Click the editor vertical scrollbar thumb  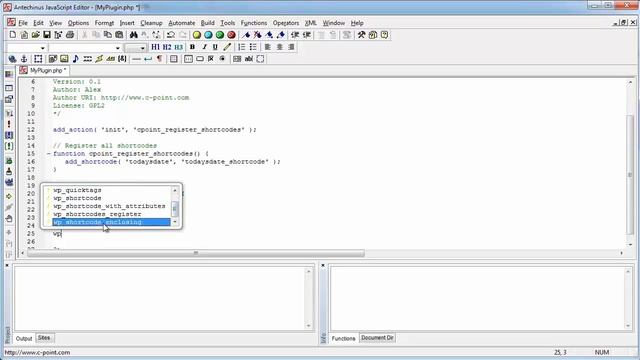(x=630, y=175)
